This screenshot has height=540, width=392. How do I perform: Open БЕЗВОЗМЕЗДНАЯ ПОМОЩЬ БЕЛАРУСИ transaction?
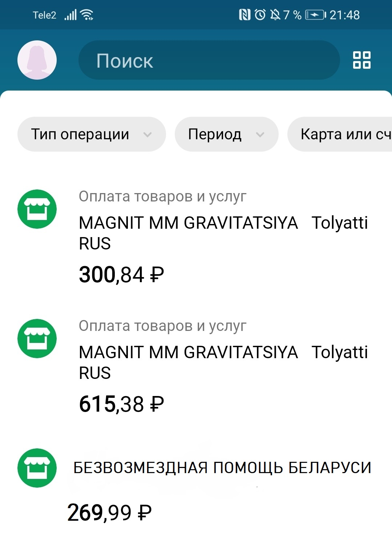pos(222,468)
